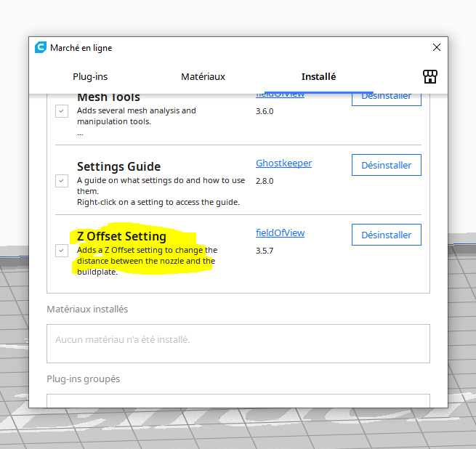Open the marketplace store icon
The image size is (476, 449).
(430, 76)
